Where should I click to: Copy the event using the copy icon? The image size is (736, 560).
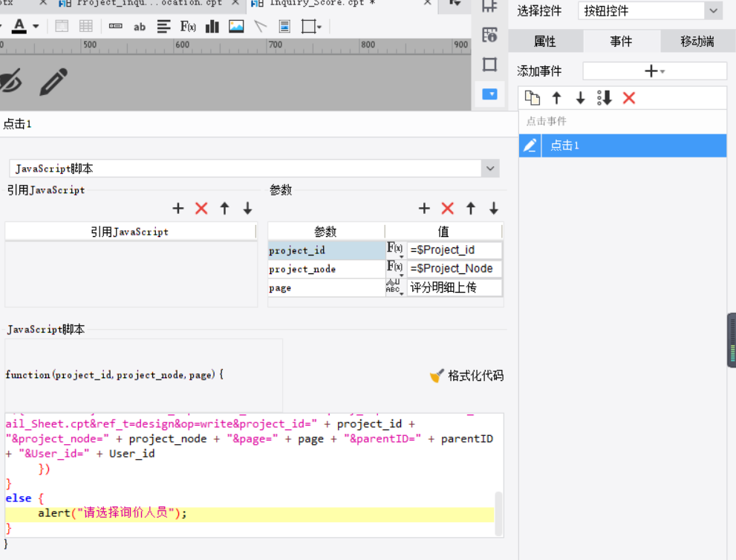(533, 98)
